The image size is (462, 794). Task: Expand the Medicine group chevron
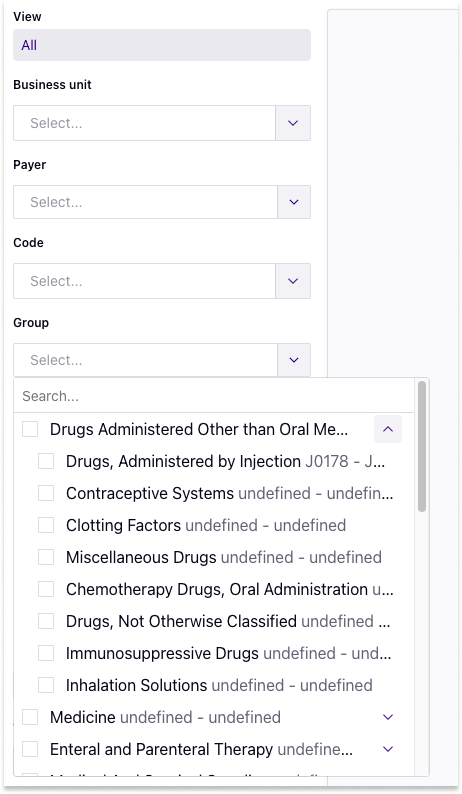click(388, 717)
